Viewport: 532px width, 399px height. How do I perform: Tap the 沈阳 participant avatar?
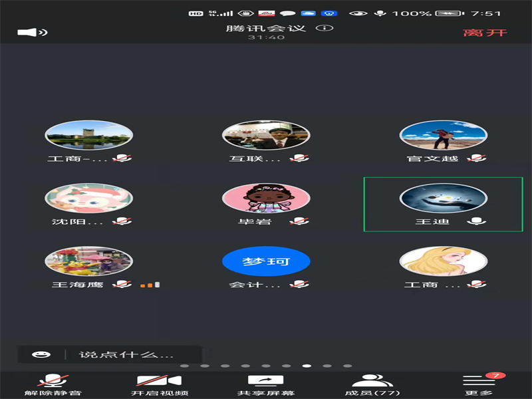pyautogui.click(x=88, y=199)
